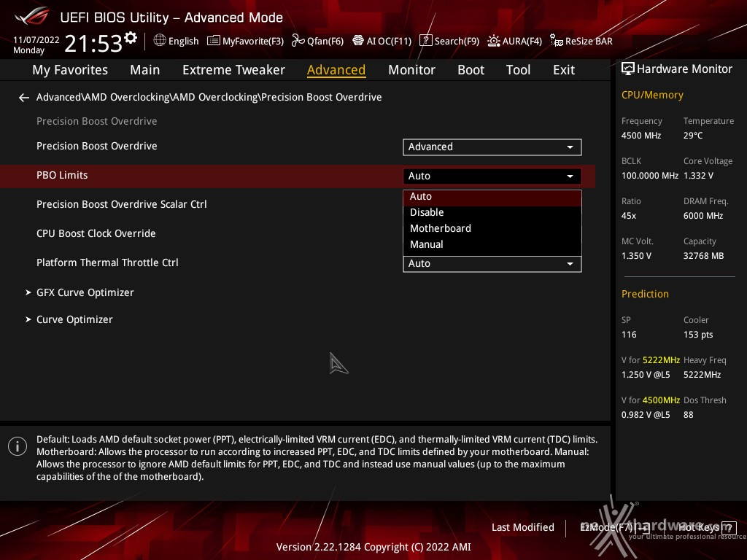The width and height of the screenshot is (747, 560).
Task: Go back using the left arrow
Action: 24,98
